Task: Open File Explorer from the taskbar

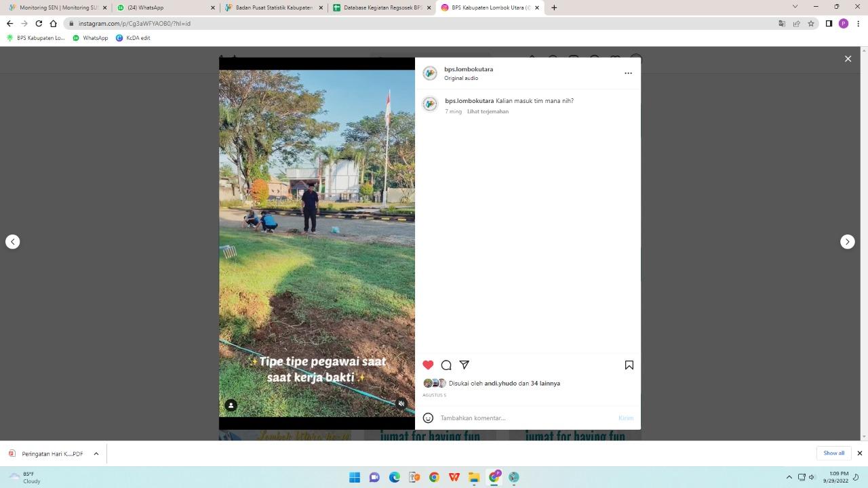Action: (474, 477)
